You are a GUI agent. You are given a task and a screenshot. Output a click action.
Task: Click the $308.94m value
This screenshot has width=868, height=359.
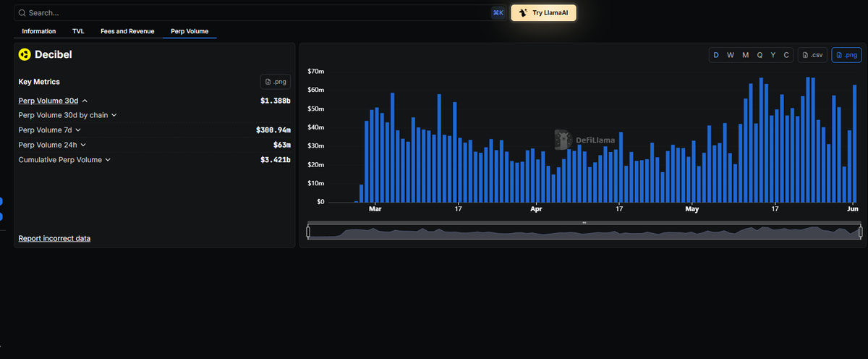(273, 130)
